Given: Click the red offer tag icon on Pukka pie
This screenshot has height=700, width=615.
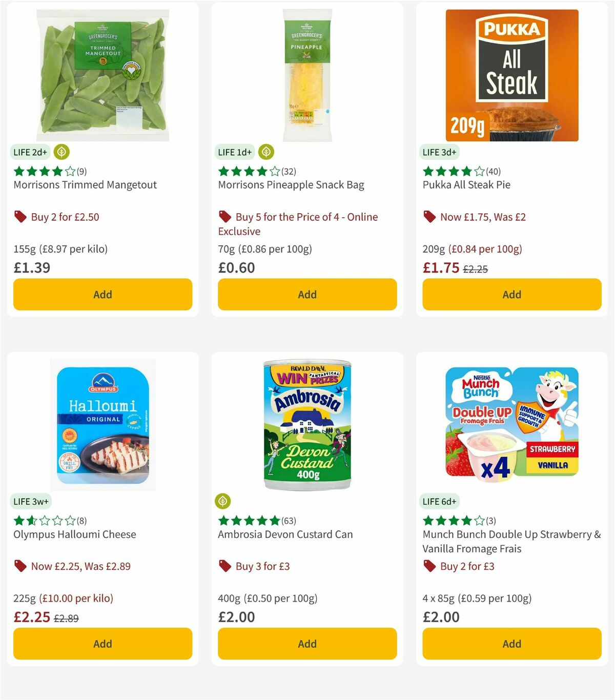Looking at the screenshot, I should 429,217.
